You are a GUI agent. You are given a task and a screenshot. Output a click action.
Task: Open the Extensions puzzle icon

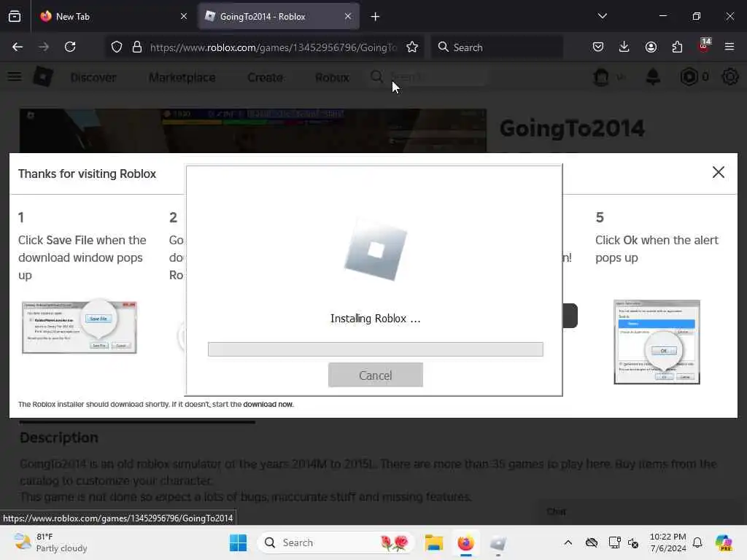click(677, 47)
